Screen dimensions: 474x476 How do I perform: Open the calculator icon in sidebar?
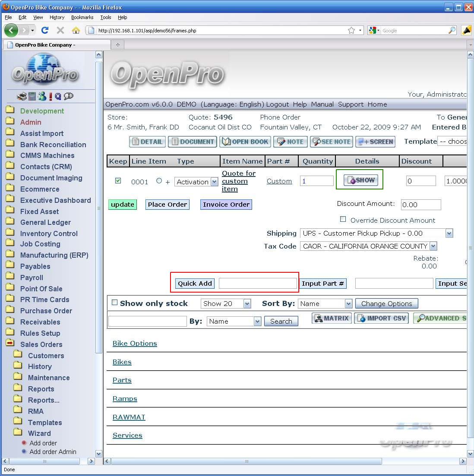tap(32, 96)
